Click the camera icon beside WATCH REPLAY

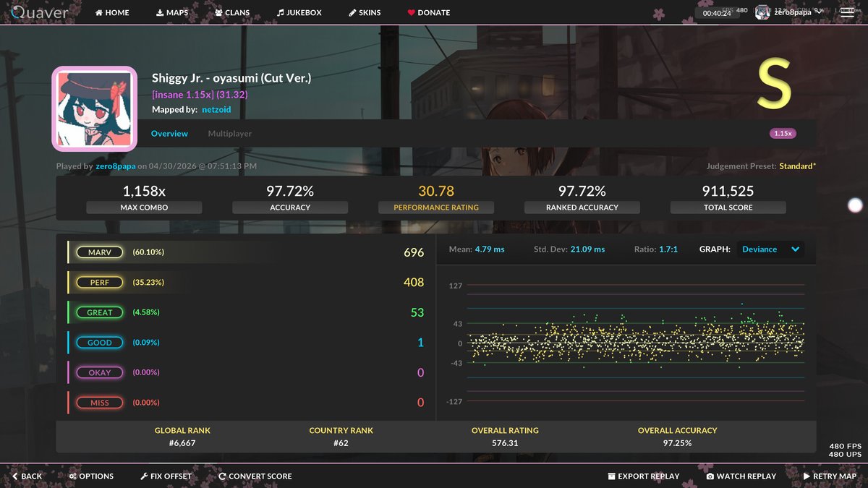point(710,476)
